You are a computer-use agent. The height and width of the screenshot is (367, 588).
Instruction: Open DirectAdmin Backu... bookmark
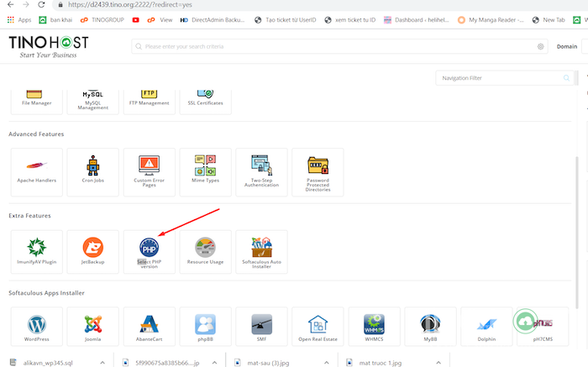click(213, 20)
